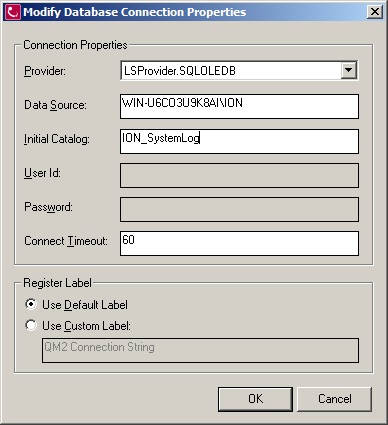Click the disabled User Id field
This screenshot has width=388, height=425.
[x=239, y=175]
